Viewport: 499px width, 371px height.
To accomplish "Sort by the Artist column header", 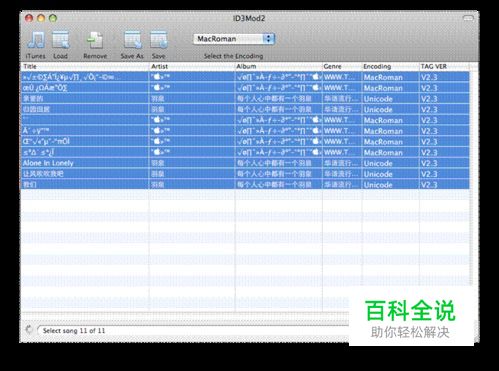I will click(x=193, y=66).
